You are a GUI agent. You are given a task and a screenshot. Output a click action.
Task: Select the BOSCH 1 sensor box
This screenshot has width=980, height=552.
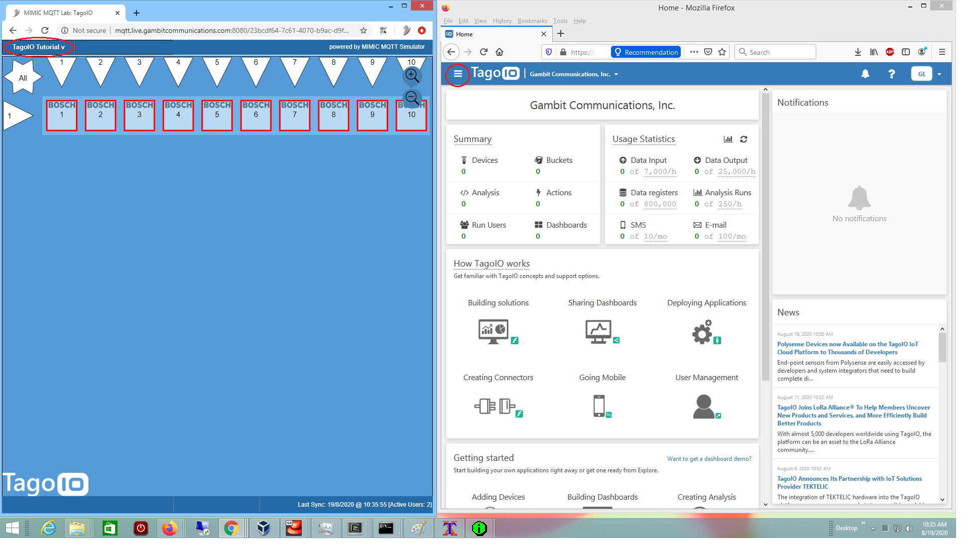tap(62, 116)
